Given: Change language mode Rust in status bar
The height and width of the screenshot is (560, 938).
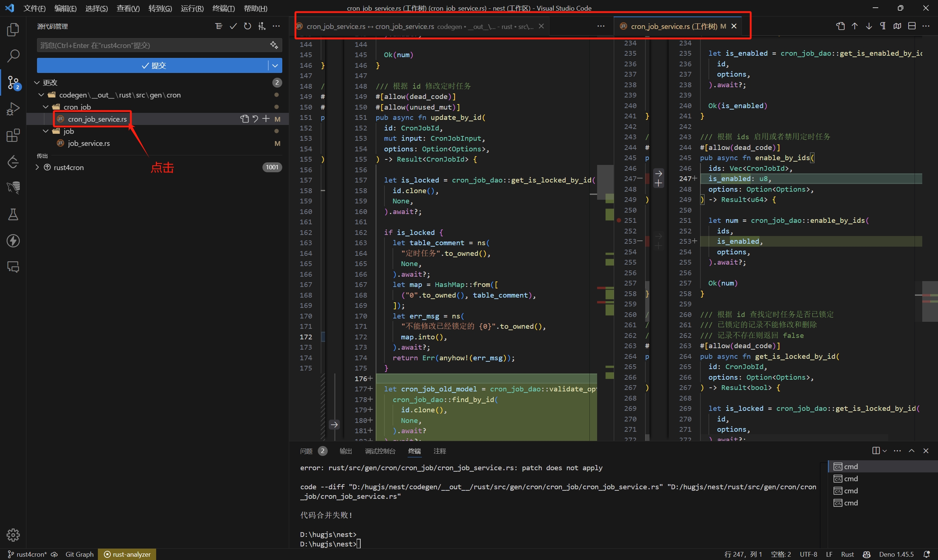Looking at the screenshot, I should [x=847, y=554].
